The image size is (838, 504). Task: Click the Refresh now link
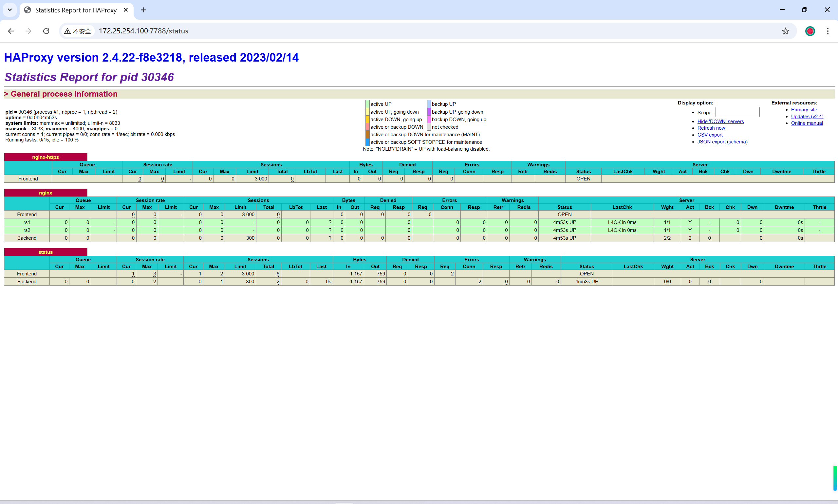711,128
